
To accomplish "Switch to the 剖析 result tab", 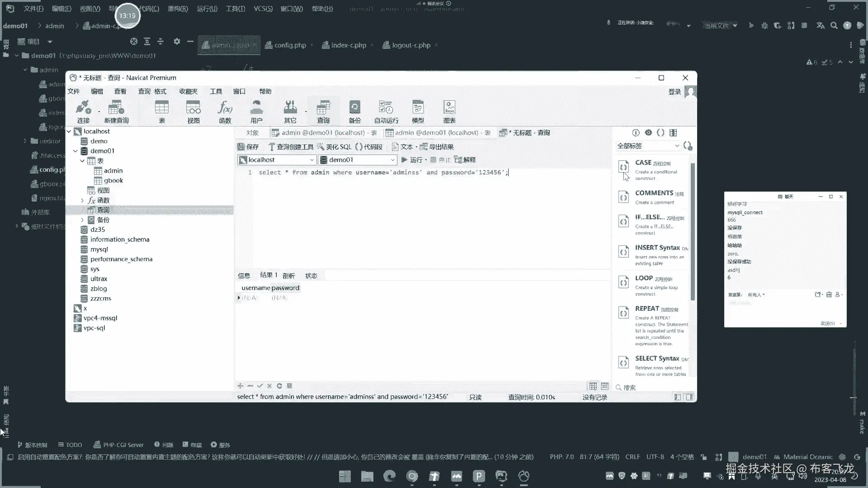I will click(x=288, y=276).
